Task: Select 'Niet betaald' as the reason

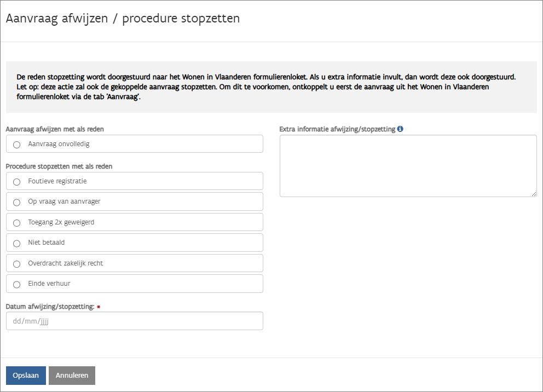Action: [16, 243]
